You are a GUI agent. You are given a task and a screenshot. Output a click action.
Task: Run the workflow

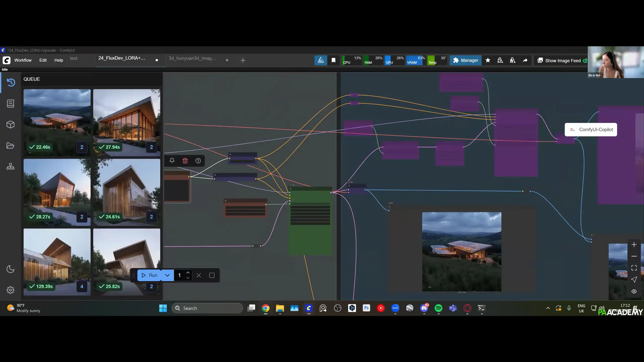tap(149, 275)
